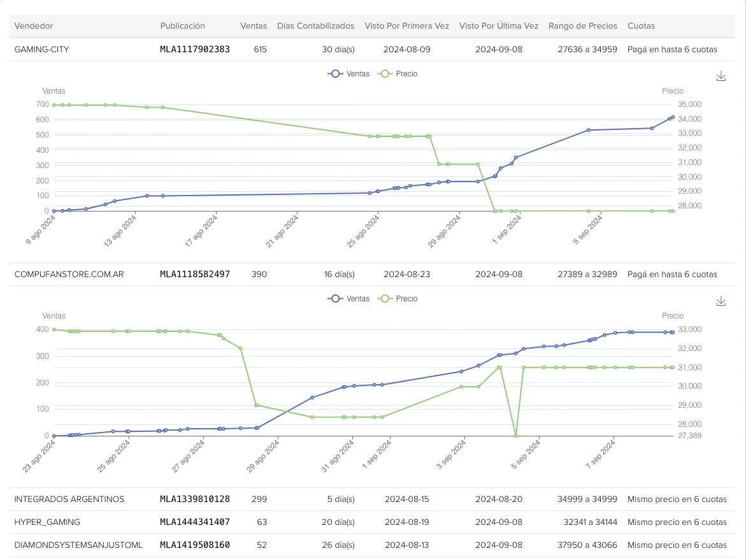Download the GAMING-CITY chart
The width and height of the screenshot is (746, 560).
point(721,76)
